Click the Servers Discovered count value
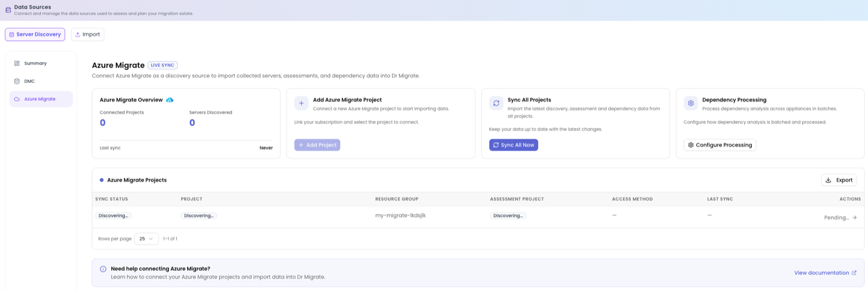This screenshot has width=868, height=291. coord(192,123)
